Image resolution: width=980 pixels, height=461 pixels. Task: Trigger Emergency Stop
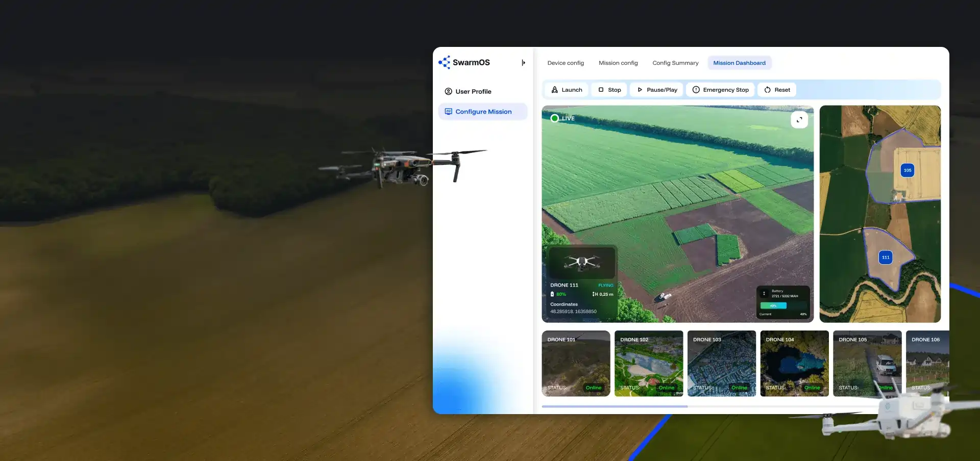720,90
